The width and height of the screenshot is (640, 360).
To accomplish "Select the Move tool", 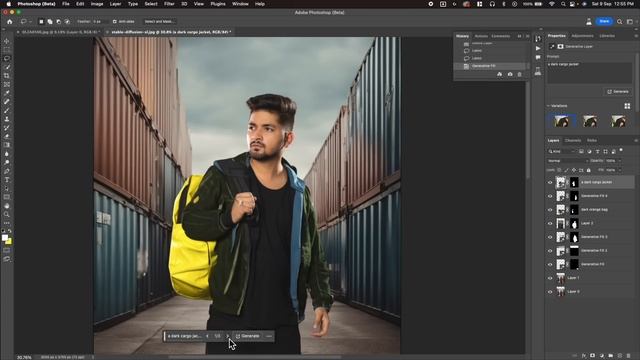I will 7,41.
